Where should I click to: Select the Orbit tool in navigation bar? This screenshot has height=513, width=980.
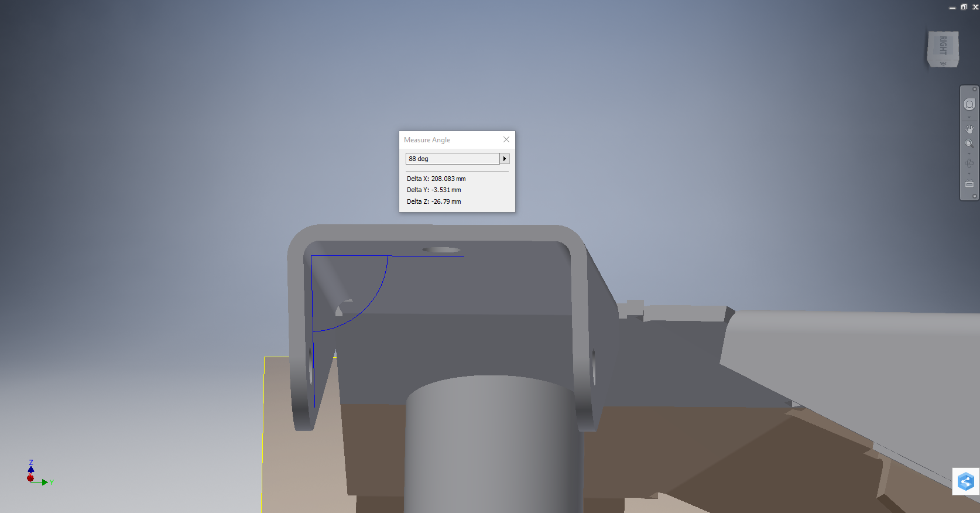(969, 163)
